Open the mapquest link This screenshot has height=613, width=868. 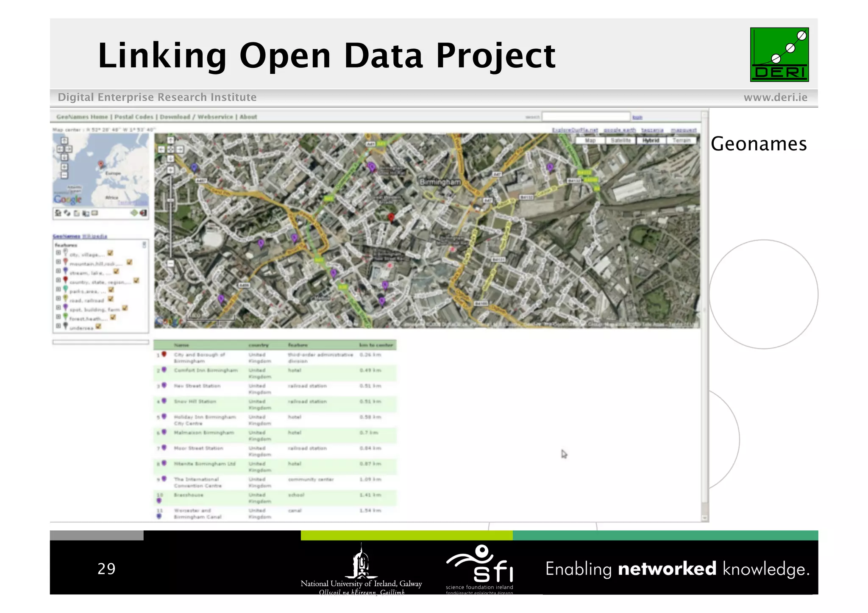point(684,130)
